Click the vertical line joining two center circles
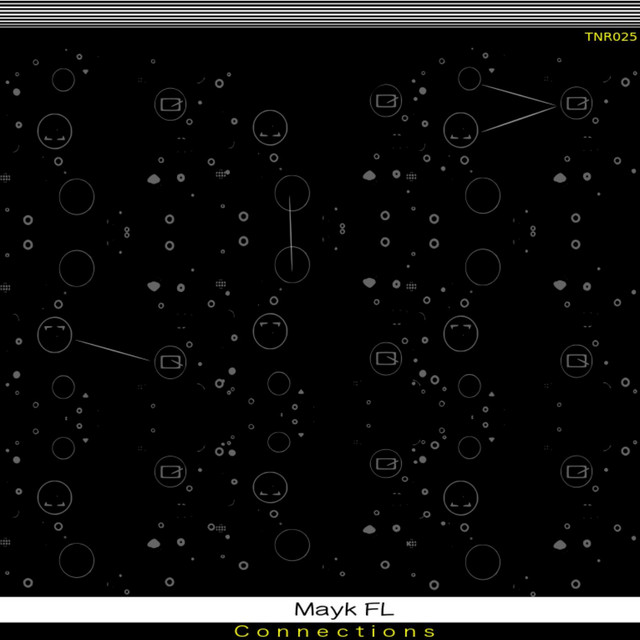This screenshot has width=640, height=640. click(292, 230)
